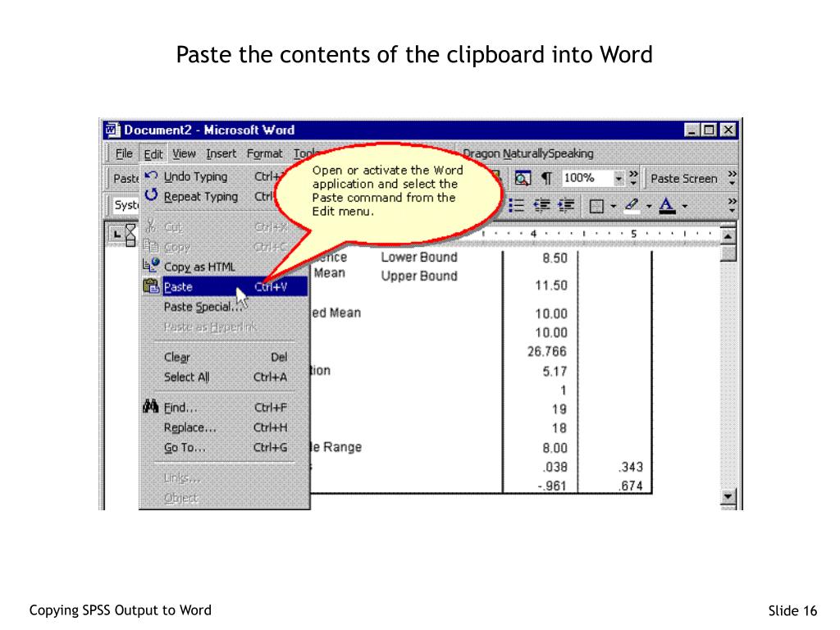Click the hourglass-shaped indent marker on ruler
This screenshot has height=630, width=840.
click(x=130, y=235)
